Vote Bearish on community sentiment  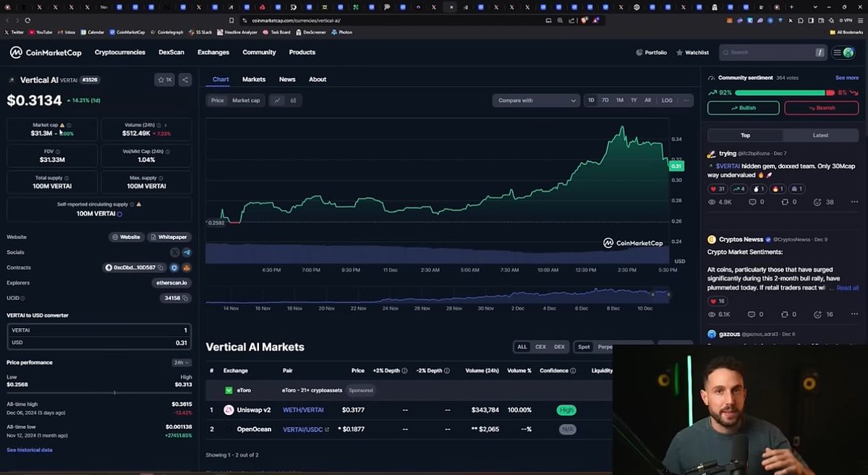point(822,108)
